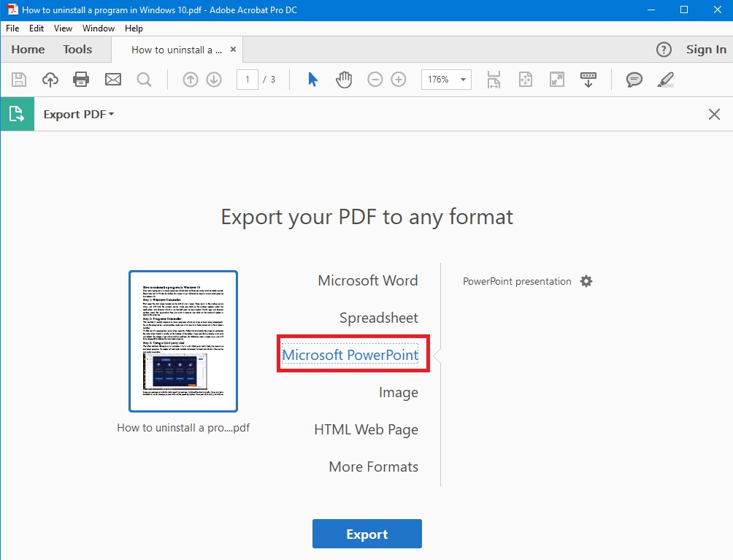Click the page number input field
The height and width of the screenshot is (560, 733).
click(247, 80)
